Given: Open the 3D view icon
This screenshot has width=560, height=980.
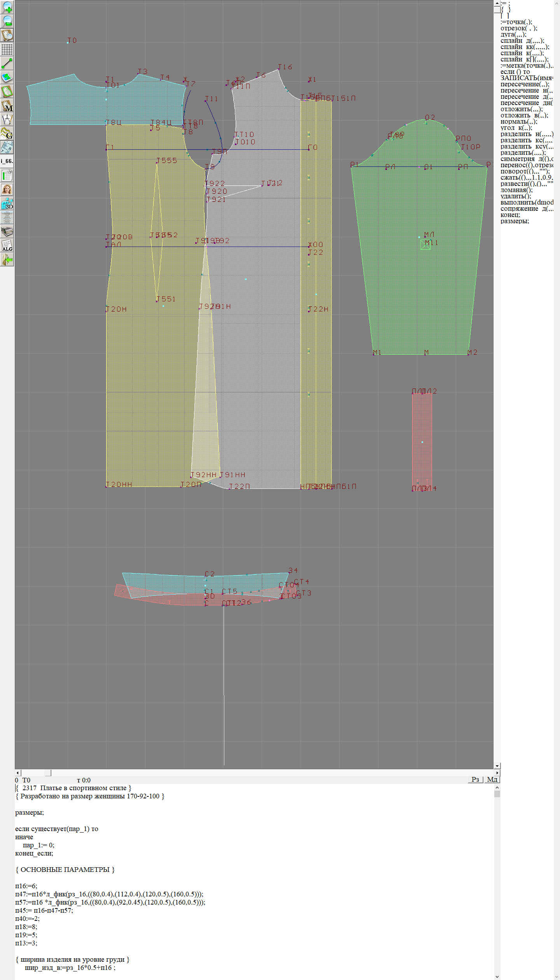Looking at the screenshot, I should coord(7,204).
